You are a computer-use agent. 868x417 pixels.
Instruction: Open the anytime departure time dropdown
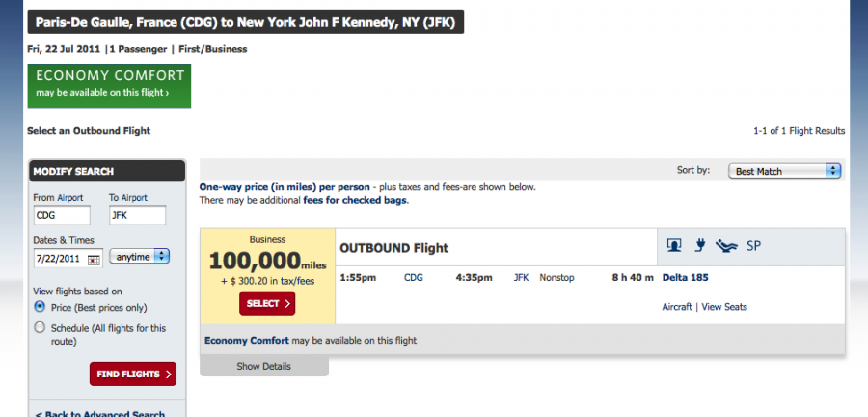coord(140,257)
